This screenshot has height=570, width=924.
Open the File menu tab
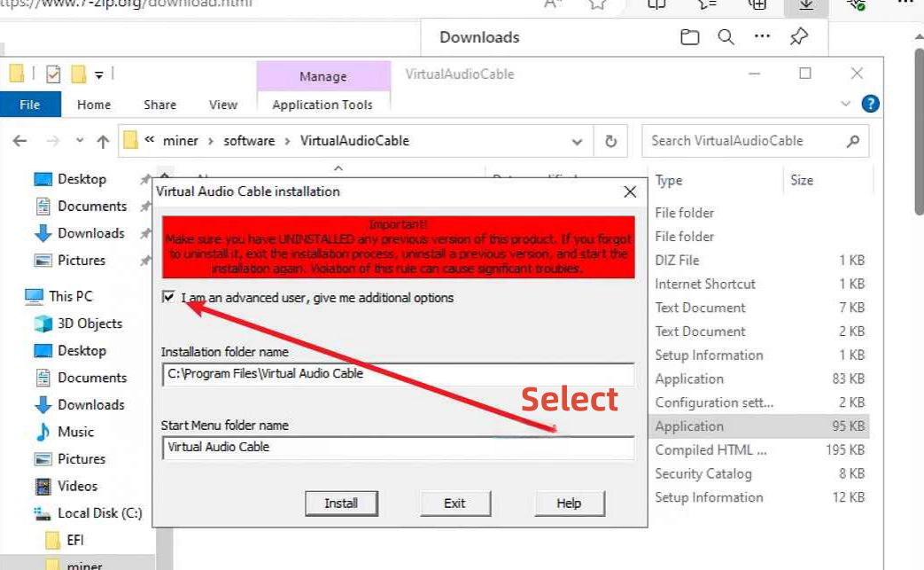pos(30,105)
